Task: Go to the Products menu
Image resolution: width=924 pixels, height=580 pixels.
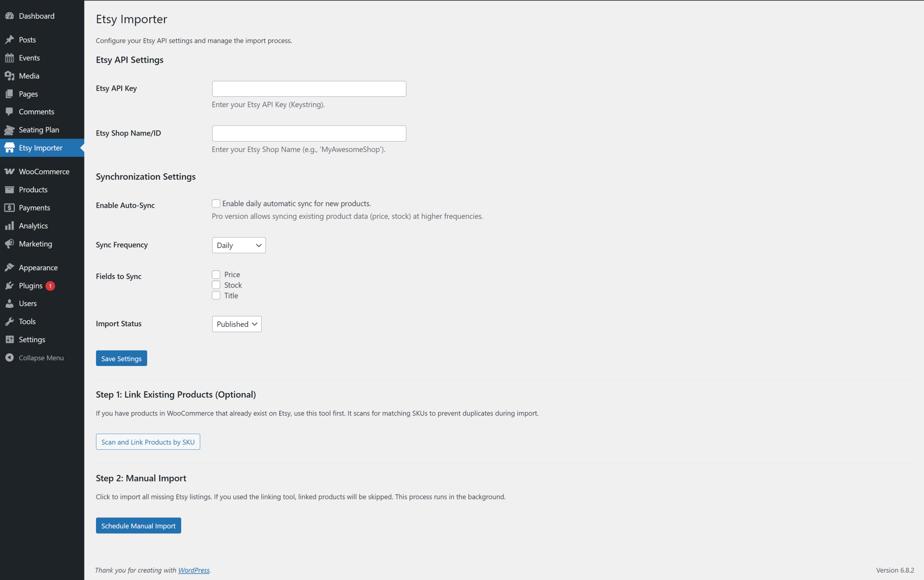Action: tap(33, 189)
